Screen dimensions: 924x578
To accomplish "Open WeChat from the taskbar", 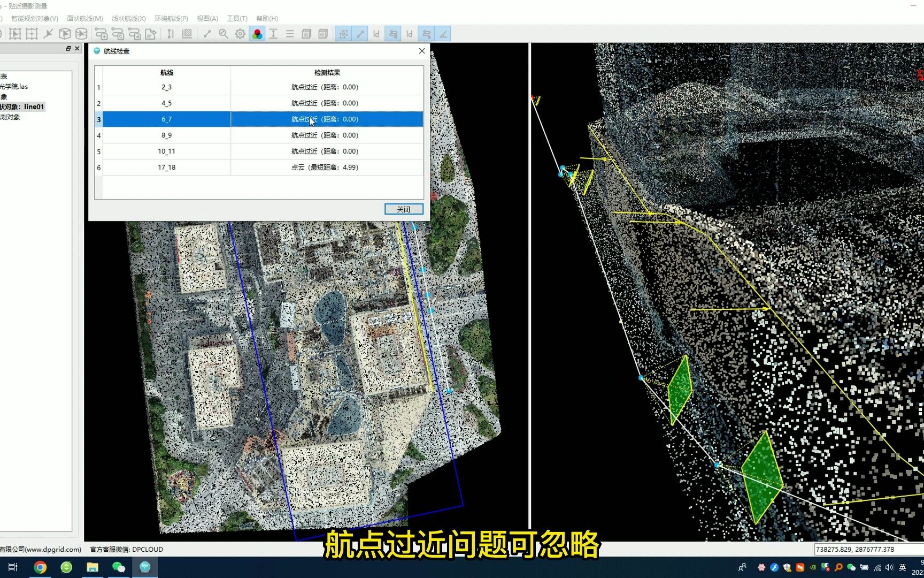I will pos(119,567).
